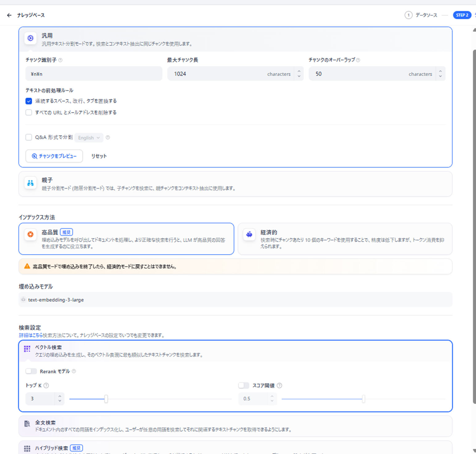This screenshot has width=476, height=454.
Task: Click the help icon beside チャンクのオーバーラップ
Action: 358,60
